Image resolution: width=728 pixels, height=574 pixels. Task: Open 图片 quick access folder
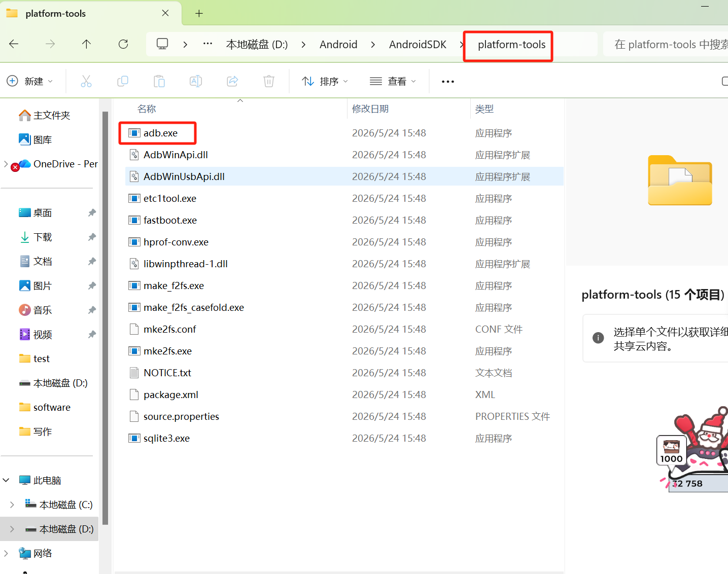click(x=36, y=285)
